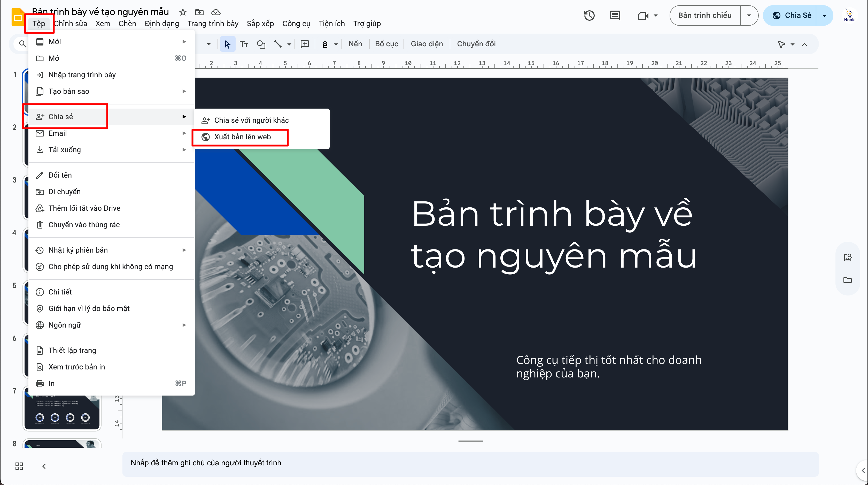Click the select cursor tool
The height and width of the screenshot is (485, 868).
(227, 44)
